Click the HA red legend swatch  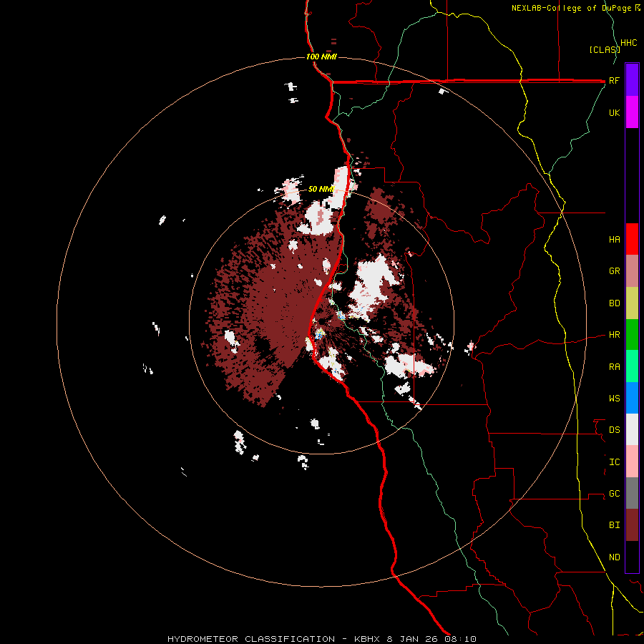[x=632, y=239]
